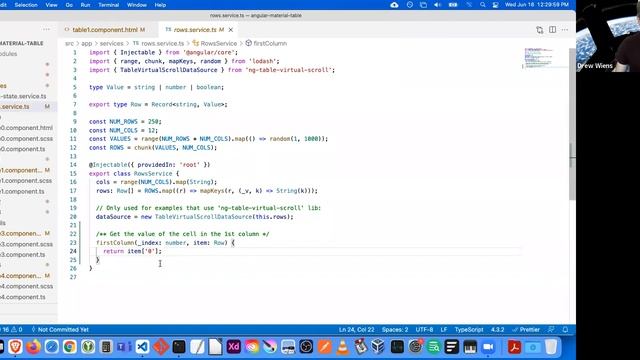
Task: Open Microsoft Teams from the Dock
Action: (x=124, y=347)
